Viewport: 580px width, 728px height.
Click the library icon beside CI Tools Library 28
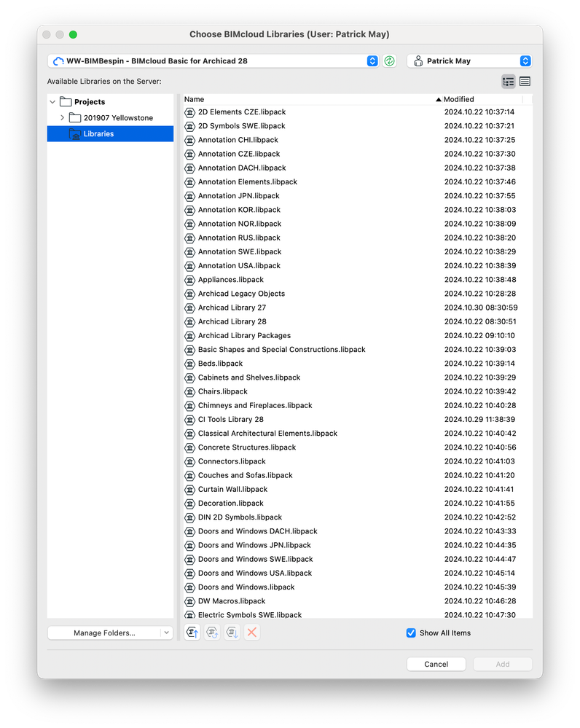tap(189, 420)
